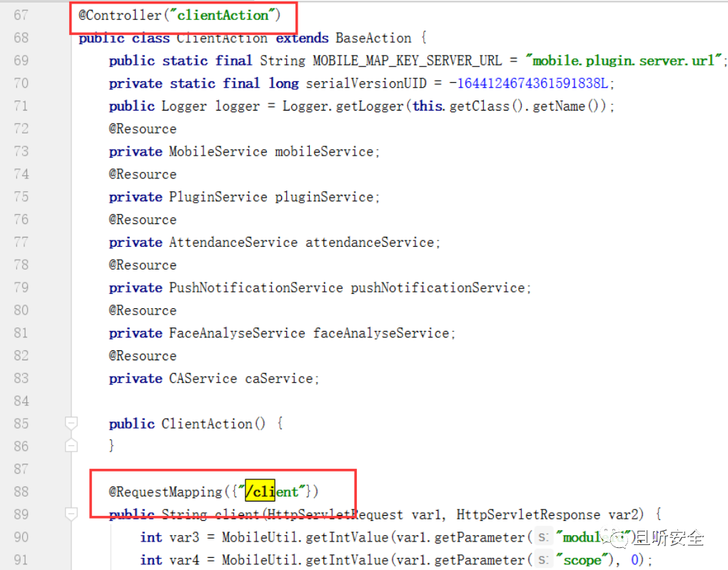This screenshot has width=728, height=570.
Task: Click the numeric value -1644124674361591838L
Action: pyautogui.click(x=530, y=83)
